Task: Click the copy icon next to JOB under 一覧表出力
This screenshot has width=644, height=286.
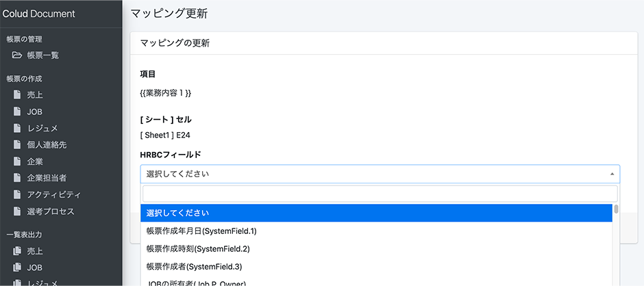Action: (17, 268)
